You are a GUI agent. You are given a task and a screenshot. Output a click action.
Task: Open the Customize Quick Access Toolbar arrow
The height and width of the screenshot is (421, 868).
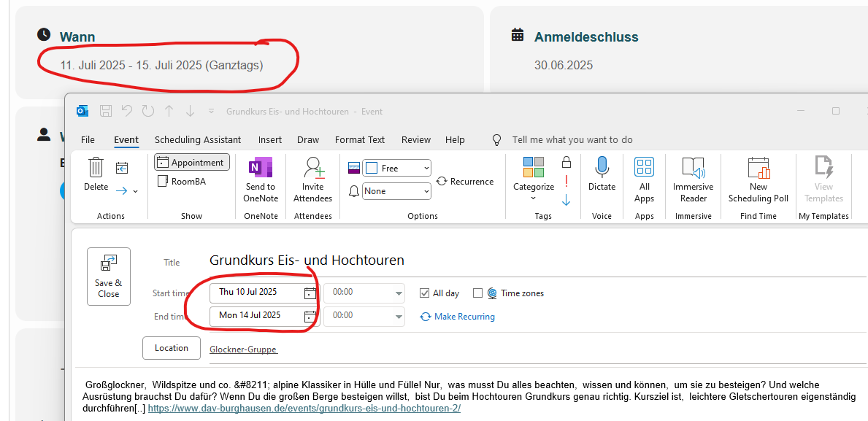tap(211, 111)
